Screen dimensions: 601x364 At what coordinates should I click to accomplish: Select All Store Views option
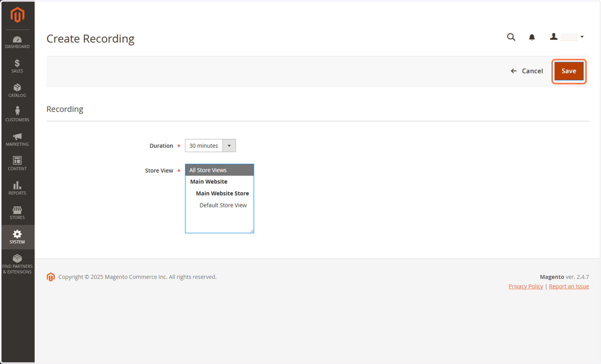click(x=219, y=170)
